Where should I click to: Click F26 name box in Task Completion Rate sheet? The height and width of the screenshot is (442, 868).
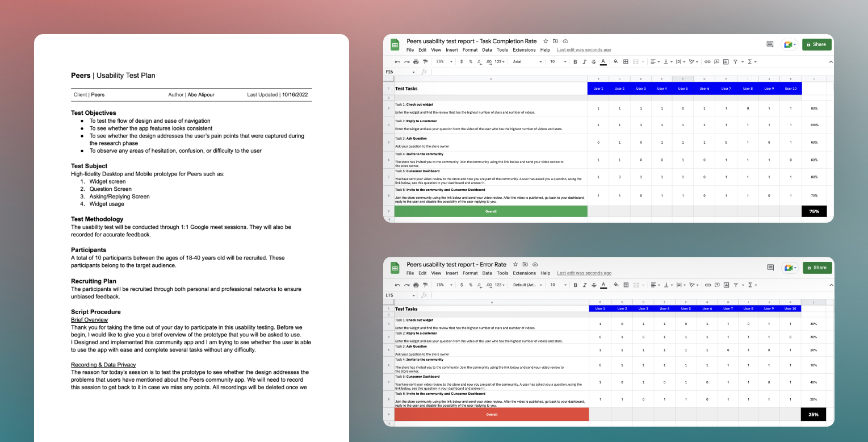point(400,72)
